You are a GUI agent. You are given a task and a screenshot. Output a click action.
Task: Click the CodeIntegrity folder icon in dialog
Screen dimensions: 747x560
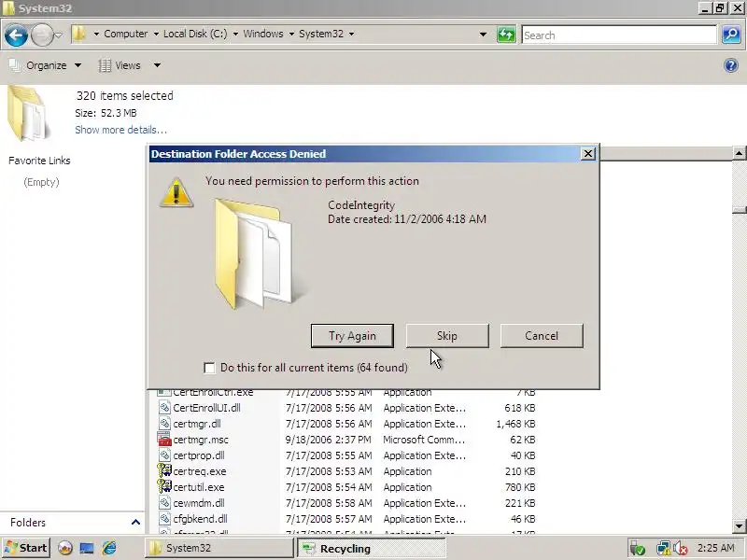[260, 253]
